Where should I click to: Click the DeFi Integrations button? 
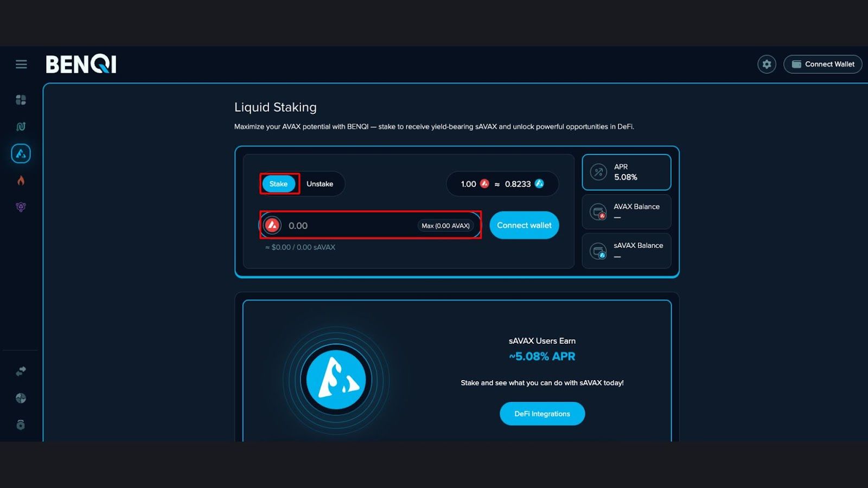542,414
